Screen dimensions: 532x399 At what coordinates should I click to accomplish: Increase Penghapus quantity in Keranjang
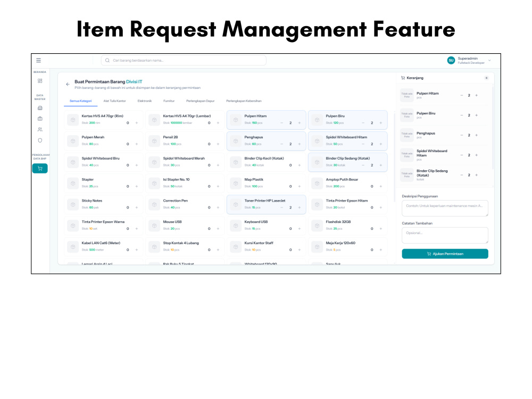476,135
